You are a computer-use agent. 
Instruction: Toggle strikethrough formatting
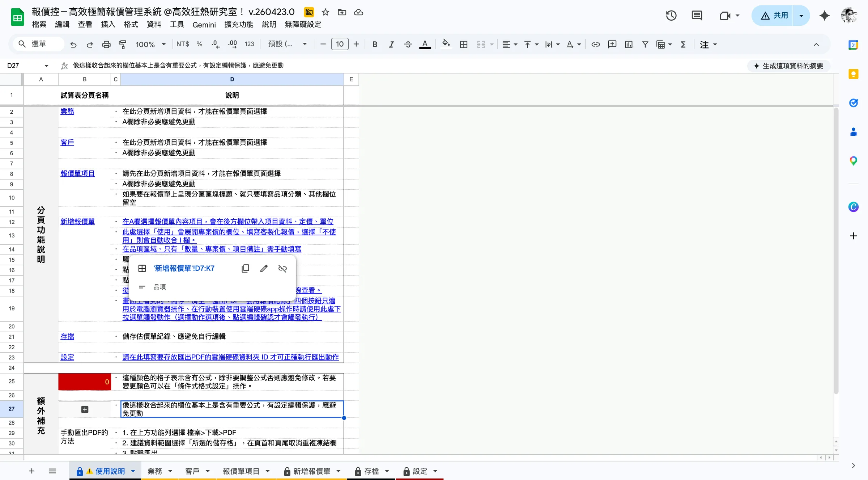click(x=408, y=44)
